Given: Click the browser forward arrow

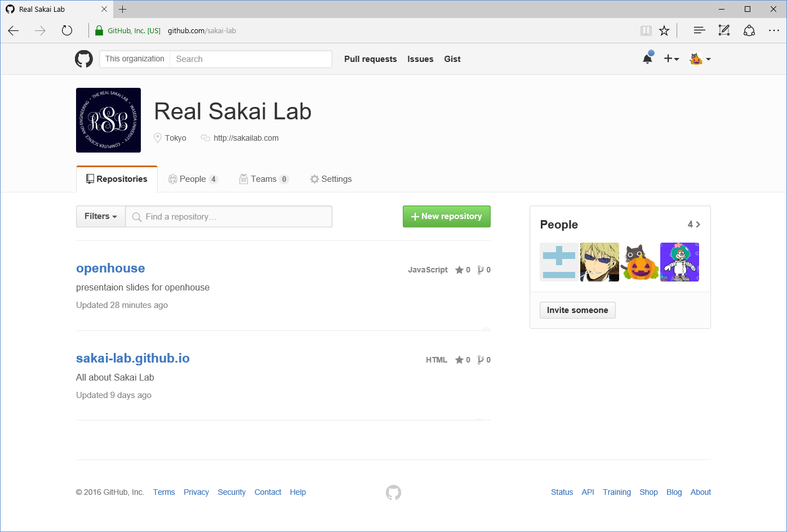Looking at the screenshot, I should coord(40,31).
